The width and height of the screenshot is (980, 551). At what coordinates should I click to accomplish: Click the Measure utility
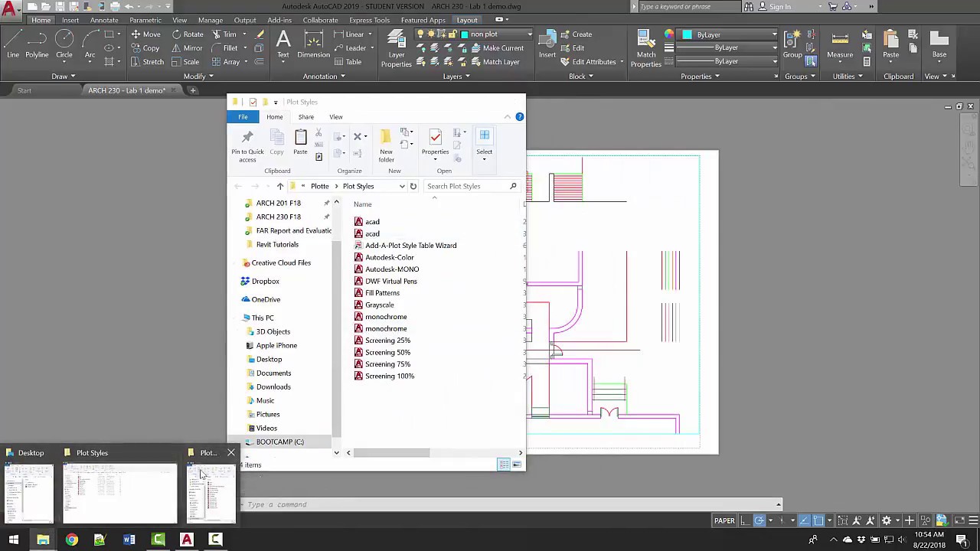(840, 44)
